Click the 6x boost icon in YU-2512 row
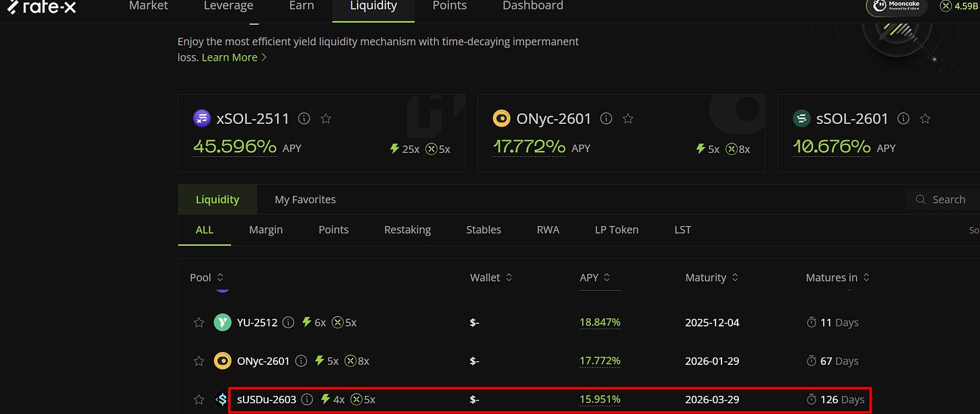The image size is (980, 414). click(307, 322)
